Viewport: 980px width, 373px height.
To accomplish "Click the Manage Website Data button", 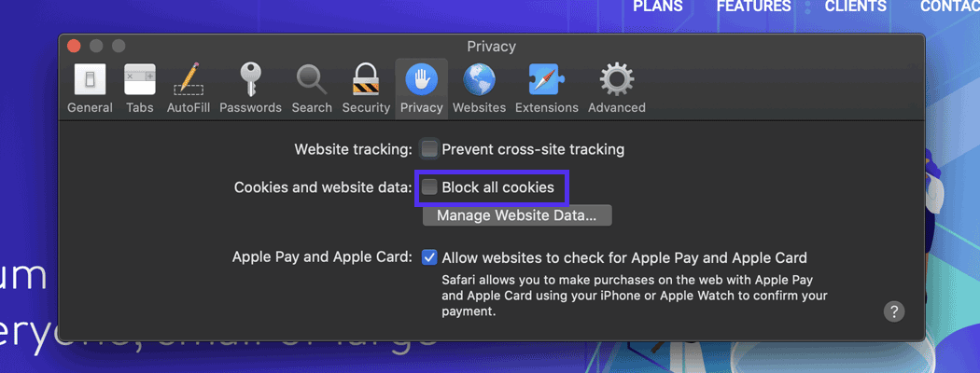I will tap(517, 216).
